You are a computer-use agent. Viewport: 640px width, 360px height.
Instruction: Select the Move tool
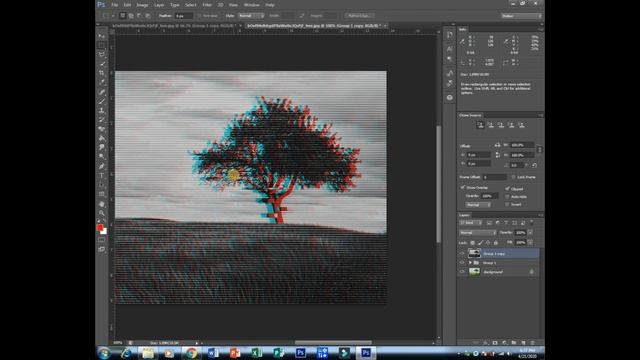pyautogui.click(x=101, y=36)
